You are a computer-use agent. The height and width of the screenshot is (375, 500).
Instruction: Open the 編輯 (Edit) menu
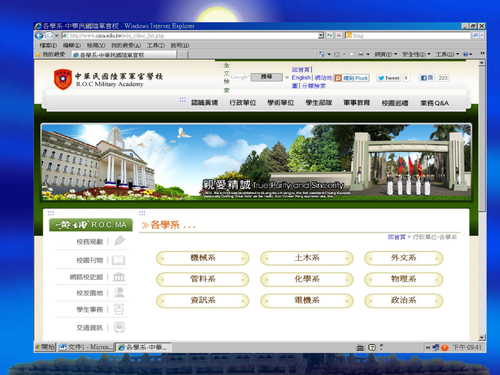(72, 45)
